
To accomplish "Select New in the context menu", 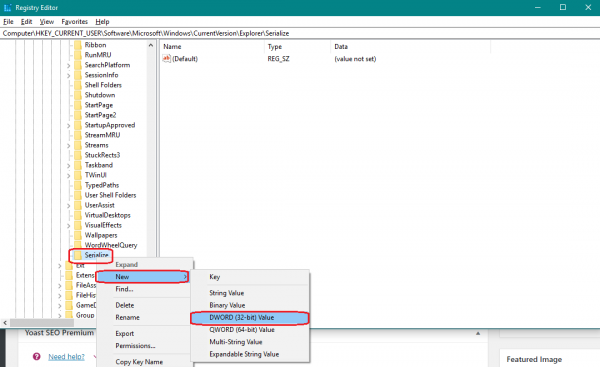I will click(x=143, y=277).
